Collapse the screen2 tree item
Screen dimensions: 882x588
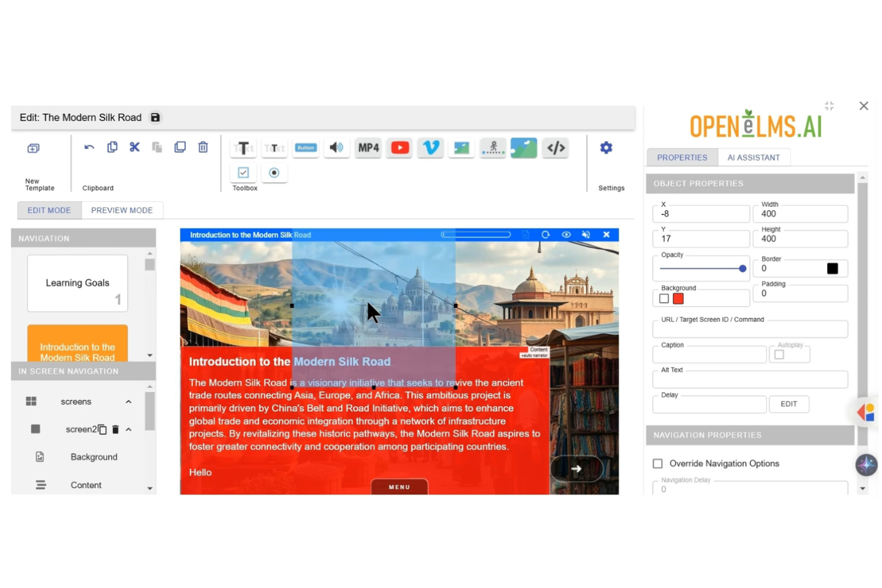[x=128, y=429]
